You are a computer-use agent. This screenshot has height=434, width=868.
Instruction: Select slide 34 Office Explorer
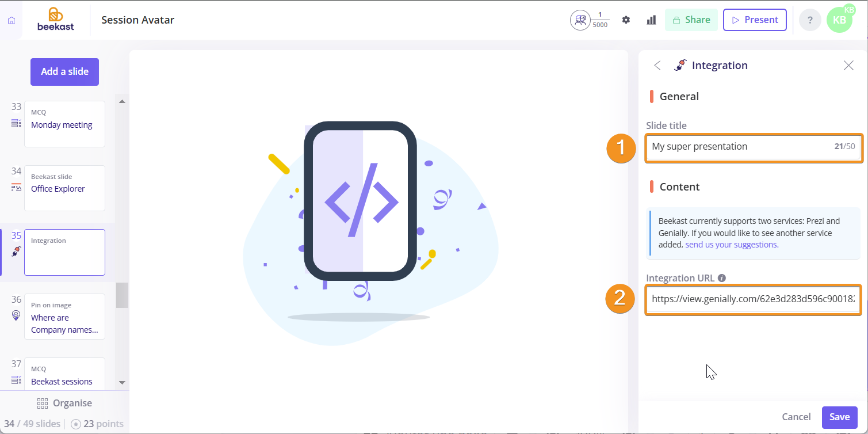(64, 188)
